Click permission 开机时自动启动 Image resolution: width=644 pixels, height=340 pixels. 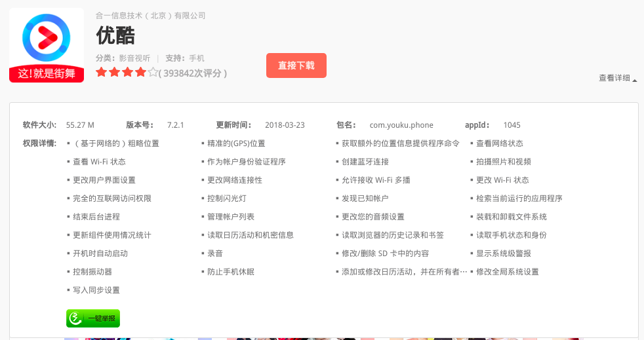100,254
